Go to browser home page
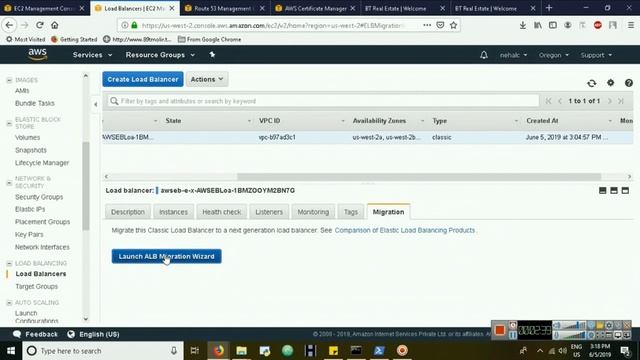Image resolution: width=640 pixels, height=360 pixels. point(55,25)
